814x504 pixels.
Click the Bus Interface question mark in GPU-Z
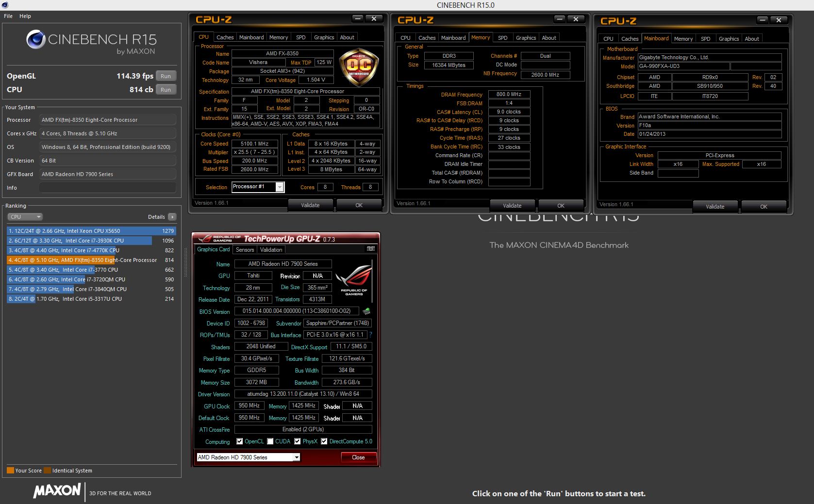tap(370, 335)
